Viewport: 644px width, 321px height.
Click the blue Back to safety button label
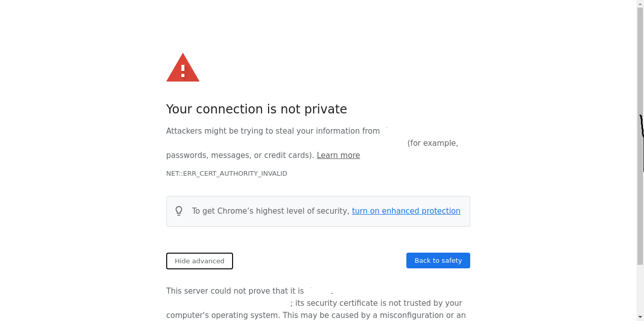click(438, 260)
